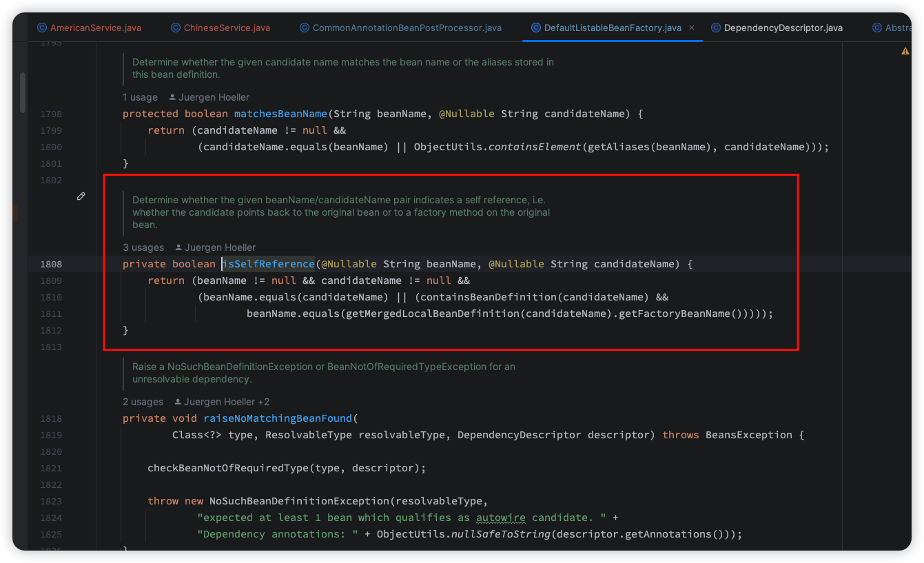Close the DefaultListableBeanFactory.java tab
The image size is (924, 563).
coord(692,28)
